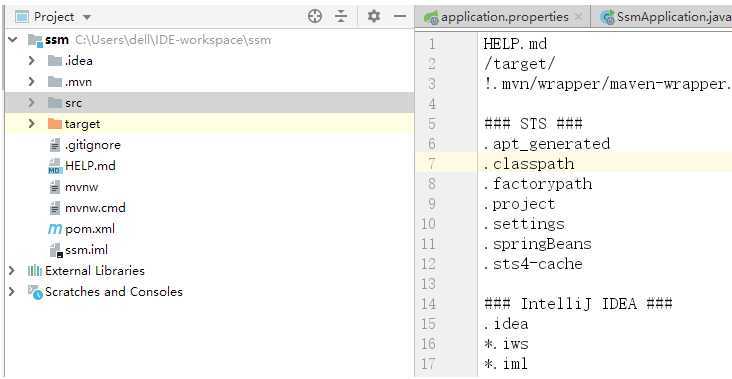The width and height of the screenshot is (732, 379).
Task: Click the locate current file crosshair icon
Action: pyautogui.click(x=315, y=16)
